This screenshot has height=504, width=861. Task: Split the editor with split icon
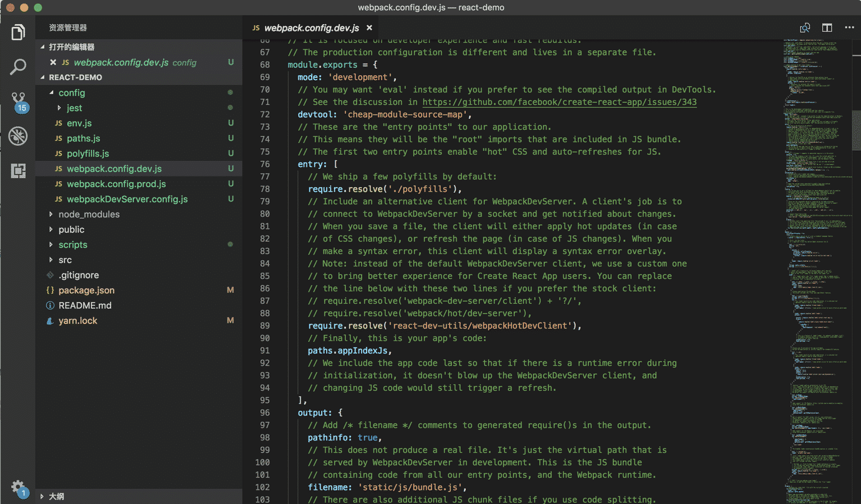827,27
